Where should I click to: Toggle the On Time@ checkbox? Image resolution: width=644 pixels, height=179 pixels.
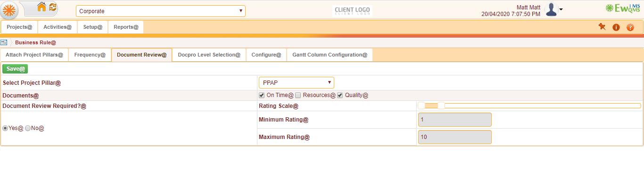[x=262, y=95]
